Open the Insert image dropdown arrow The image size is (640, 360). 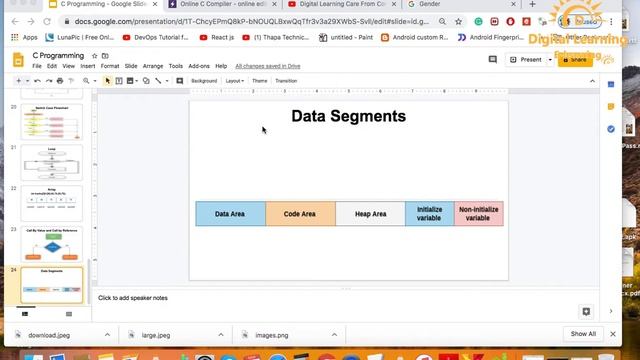136,81
